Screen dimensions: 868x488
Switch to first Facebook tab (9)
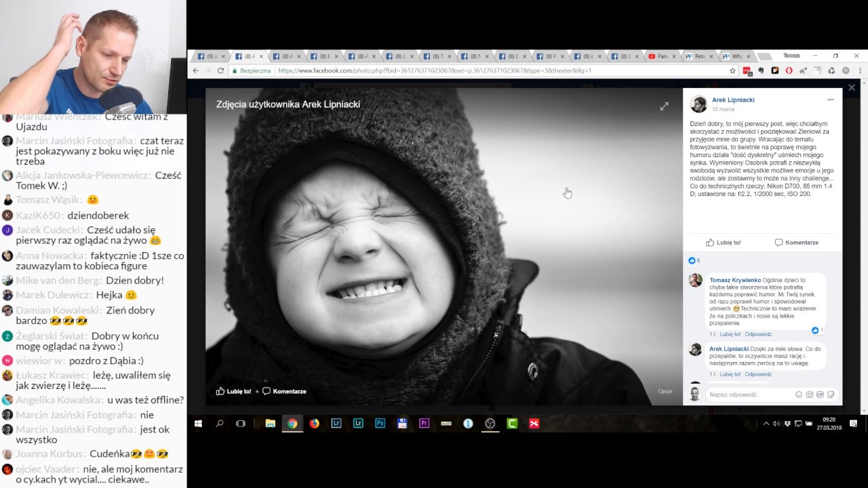coord(210,56)
